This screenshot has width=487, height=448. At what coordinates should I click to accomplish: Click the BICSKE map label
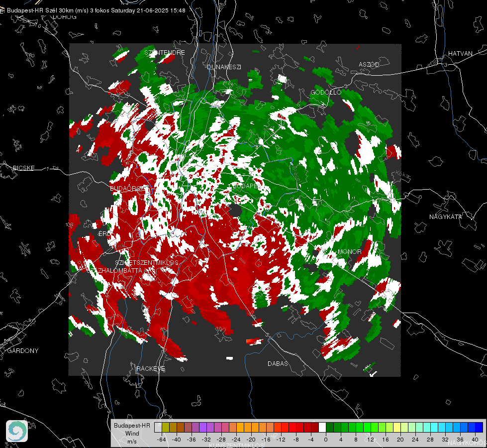(x=23, y=168)
